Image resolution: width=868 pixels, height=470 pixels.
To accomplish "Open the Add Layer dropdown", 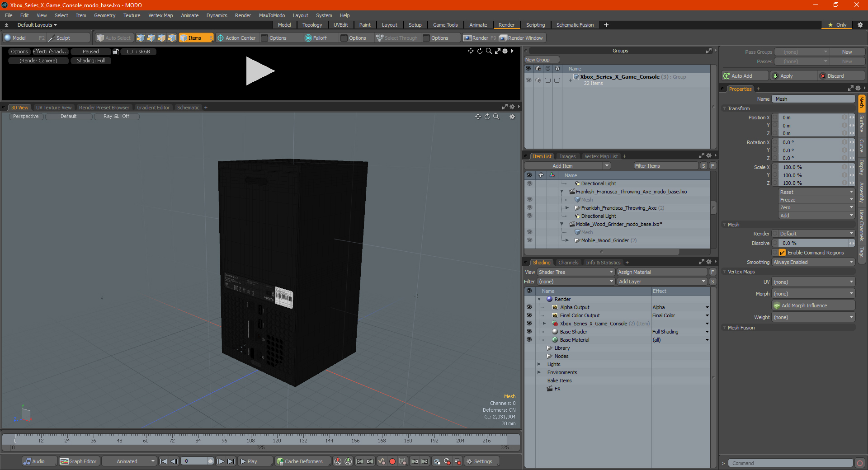I will 662,282.
